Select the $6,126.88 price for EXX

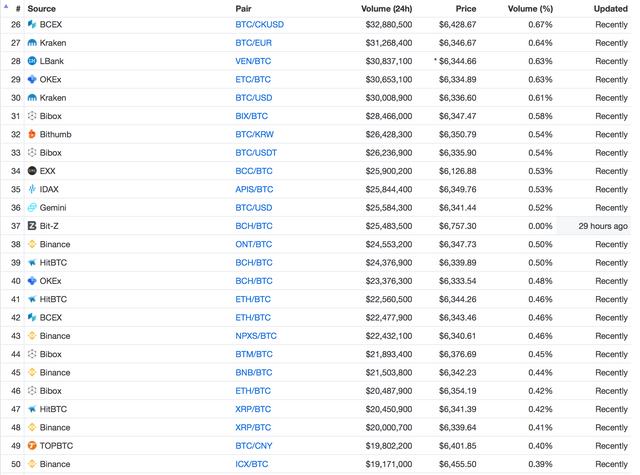(458, 171)
